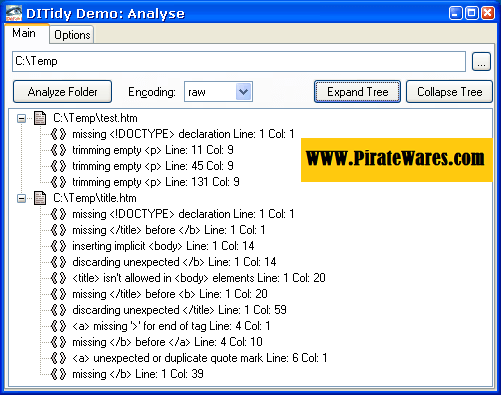This screenshot has height=395, width=501.
Task: Click the Expand Tree button
Action: click(357, 92)
